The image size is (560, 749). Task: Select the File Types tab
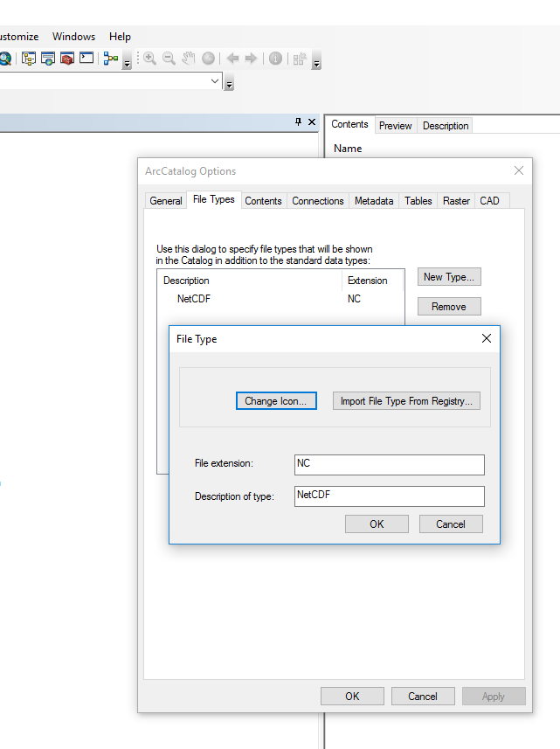[x=213, y=199]
